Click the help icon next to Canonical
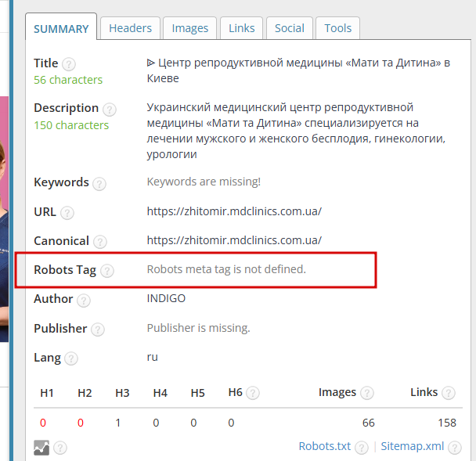 tap(100, 242)
